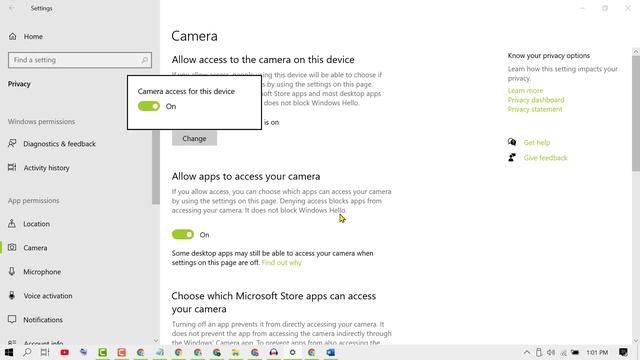
Task: Click the Get help link
Action: [537, 142]
